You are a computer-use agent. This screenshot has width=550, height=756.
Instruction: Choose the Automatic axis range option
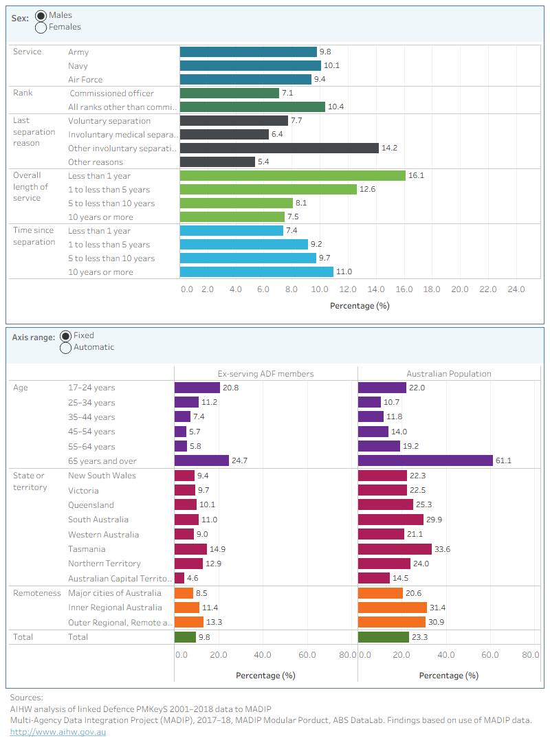pos(65,348)
